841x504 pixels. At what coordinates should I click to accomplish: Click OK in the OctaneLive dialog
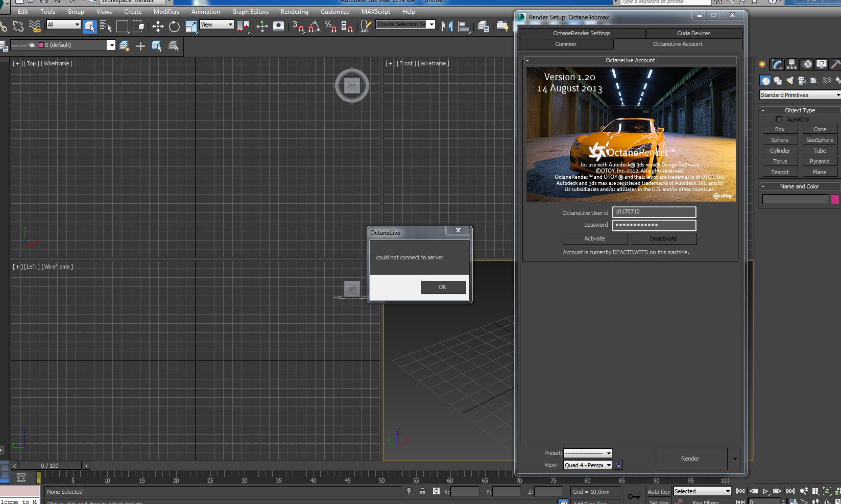(x=443, y=287)
